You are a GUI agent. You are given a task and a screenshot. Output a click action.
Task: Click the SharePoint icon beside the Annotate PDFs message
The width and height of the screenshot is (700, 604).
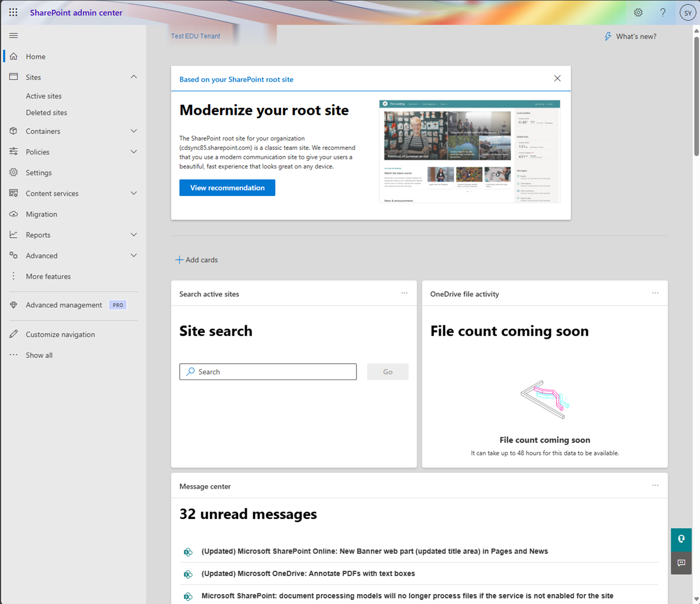pos(188,574)
